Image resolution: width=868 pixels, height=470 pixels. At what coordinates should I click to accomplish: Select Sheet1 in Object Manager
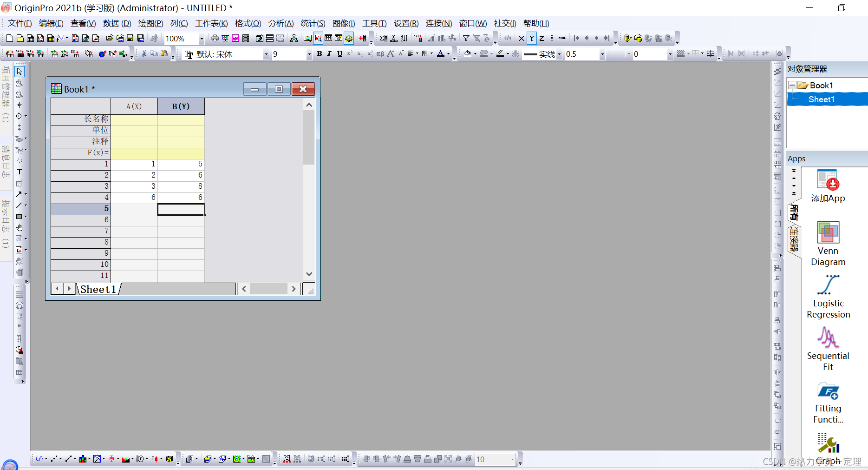click(x=821, y=99)
